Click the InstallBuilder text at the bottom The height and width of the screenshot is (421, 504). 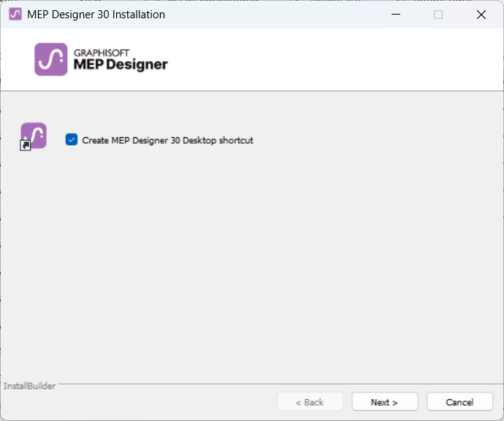(29, 386)
